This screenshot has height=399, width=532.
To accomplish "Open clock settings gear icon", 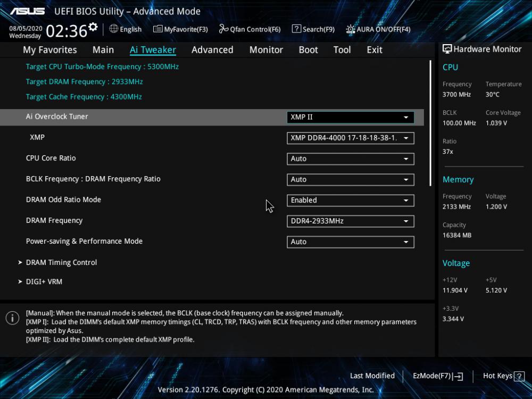I will 93,27.
